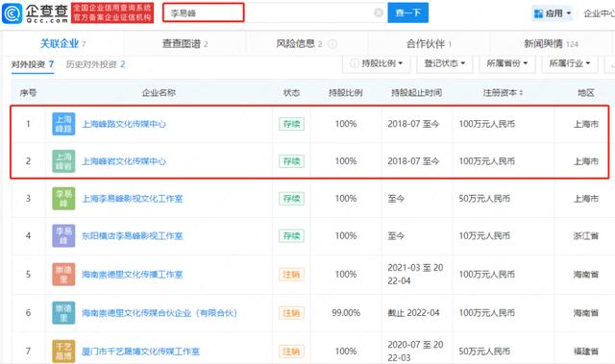This screenshot has width=615, height=364.
Task: Open the 上海峰岩 company logo thumbnail
Action: pos(63,161)
